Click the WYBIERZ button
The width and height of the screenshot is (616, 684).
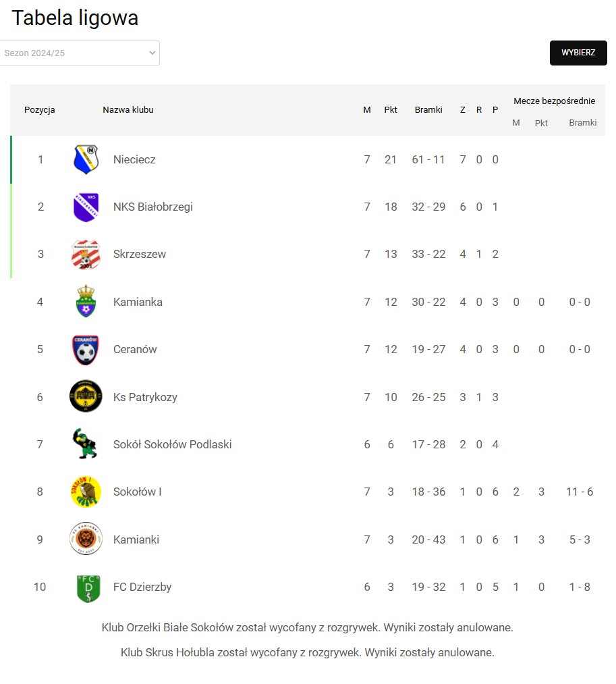click(x=578, y=53)
